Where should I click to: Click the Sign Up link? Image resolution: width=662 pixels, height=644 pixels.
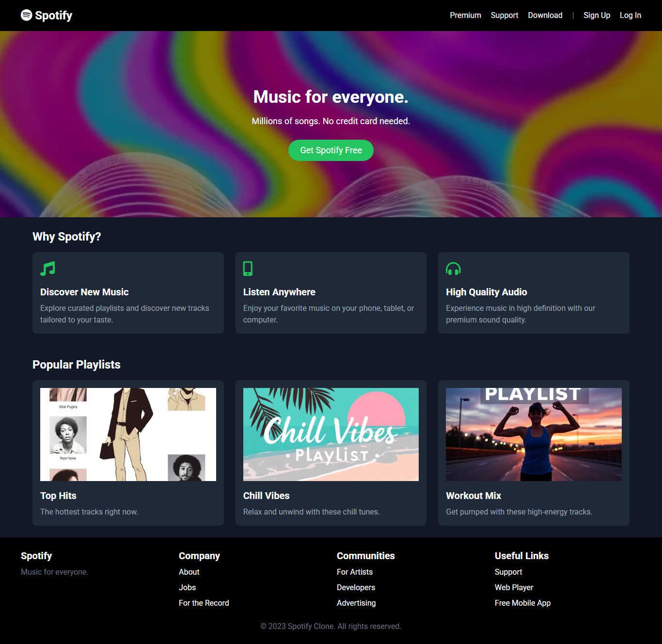point(597,16)
